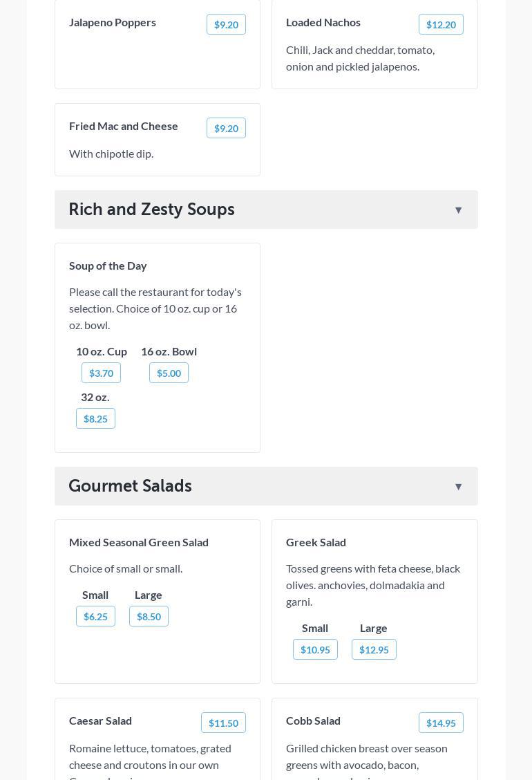Select Small Greek Salad for $10.95
The image size is (532, 780).
tap(315, 649)
